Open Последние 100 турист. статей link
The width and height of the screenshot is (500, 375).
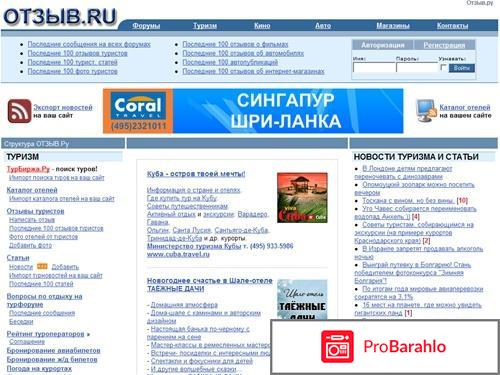tap(72, 62)
